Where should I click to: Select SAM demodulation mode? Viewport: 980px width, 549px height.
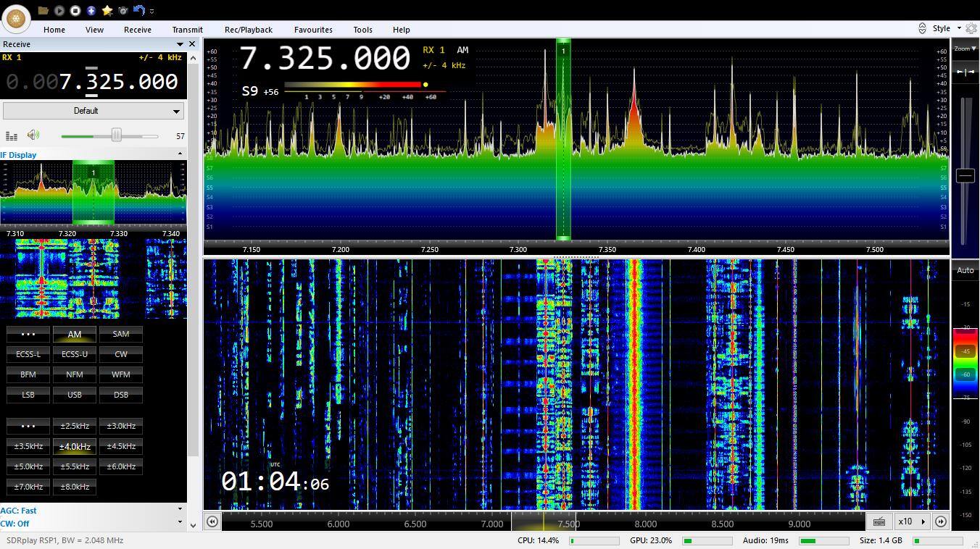click(x=121, y=334)
